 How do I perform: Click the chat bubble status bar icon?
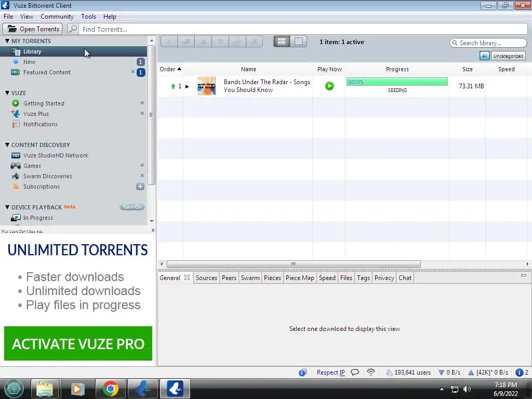coord(355,373)
